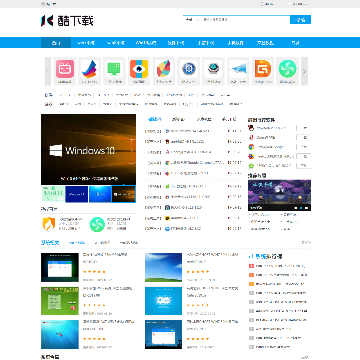Open the robot-face app icon in carousel

213,69
